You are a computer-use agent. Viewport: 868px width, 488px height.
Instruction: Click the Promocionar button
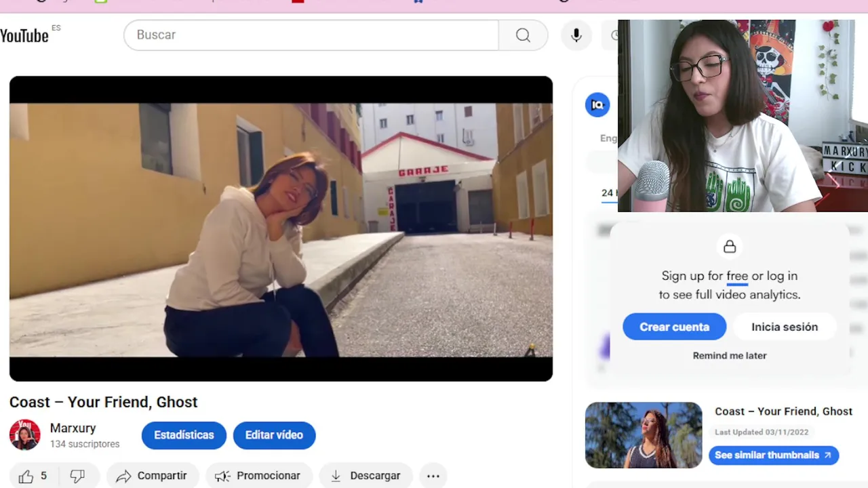tap(259, 476)
